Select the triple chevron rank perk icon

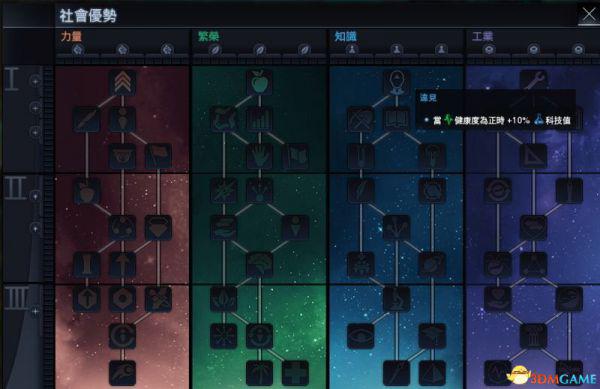(122, 83)
